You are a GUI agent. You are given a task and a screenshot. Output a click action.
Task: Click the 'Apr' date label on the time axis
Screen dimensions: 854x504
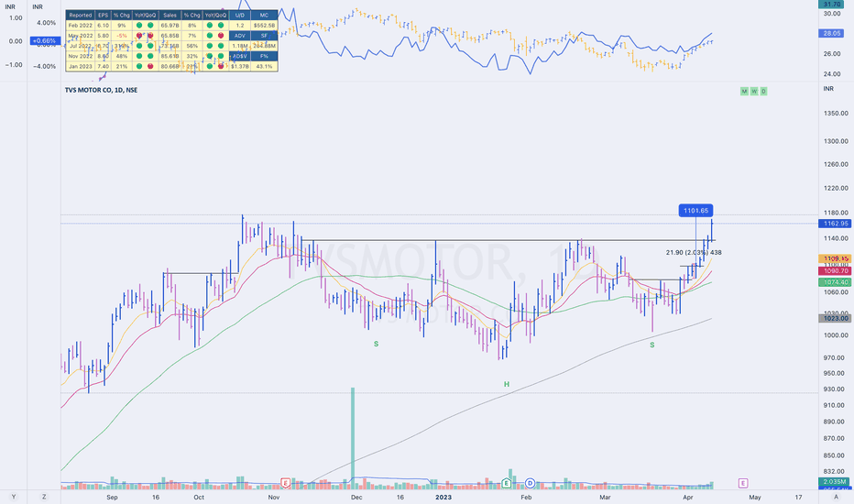point(688,497)
